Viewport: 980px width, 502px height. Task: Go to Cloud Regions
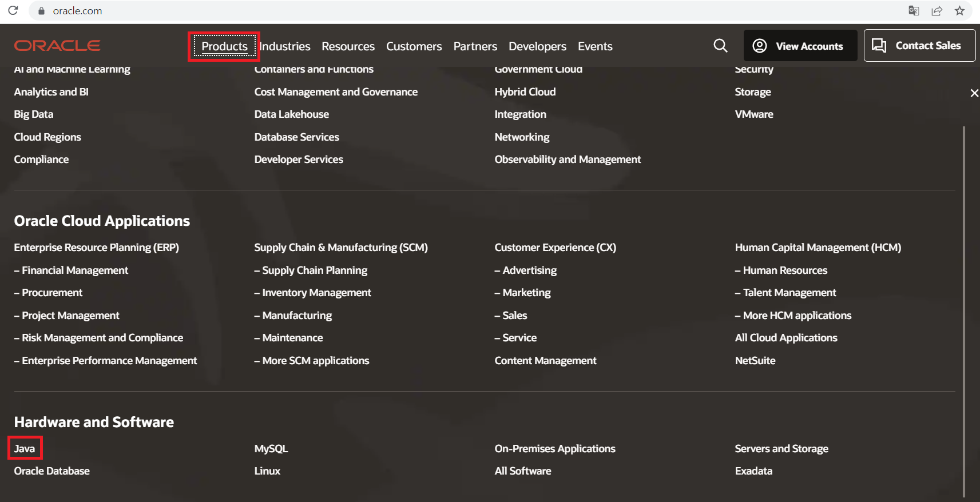pyautogui.click(x=47, y=137)
